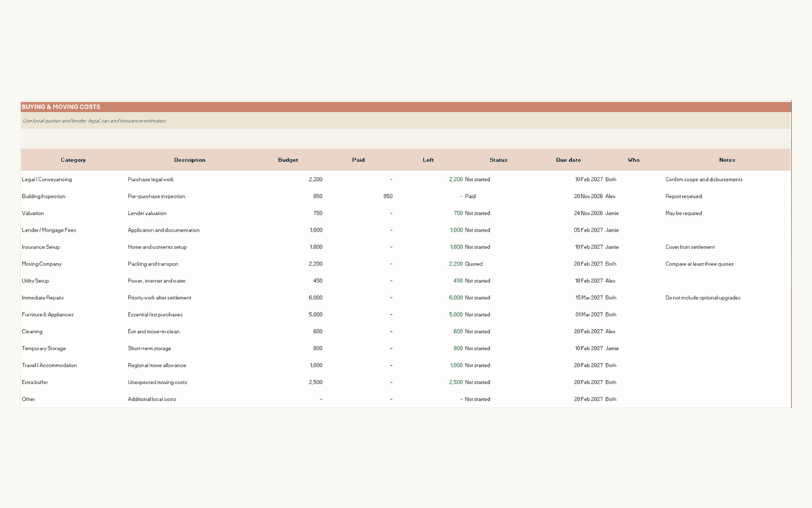Click the Utility Setup budget 450

coord(317,281)
